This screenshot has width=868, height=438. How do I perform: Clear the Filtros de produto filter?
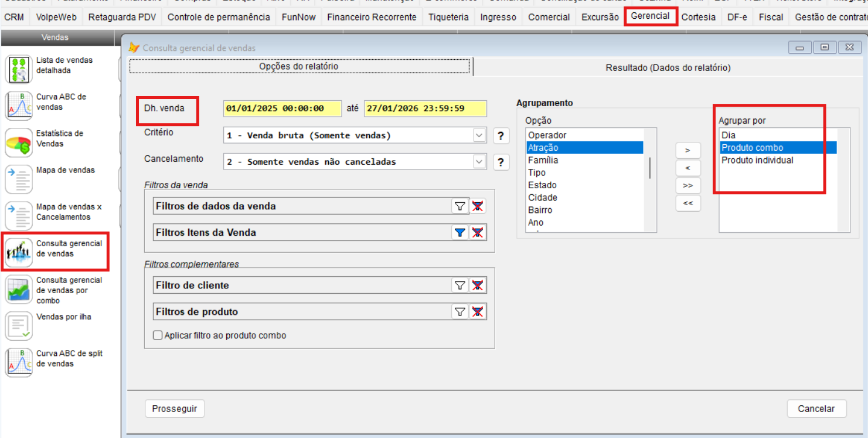tap(478, 312)
